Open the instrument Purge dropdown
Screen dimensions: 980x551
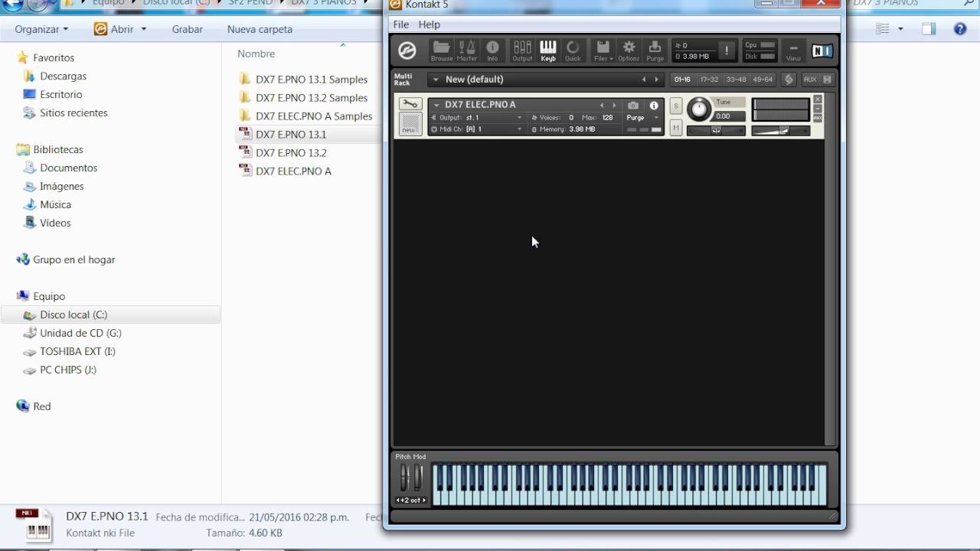(642, 118)
